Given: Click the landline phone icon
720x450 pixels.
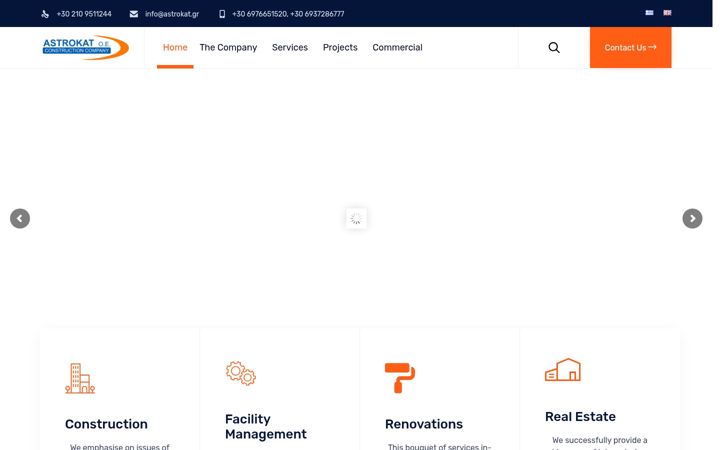Looking at the screenshot, I should (45, 14).
